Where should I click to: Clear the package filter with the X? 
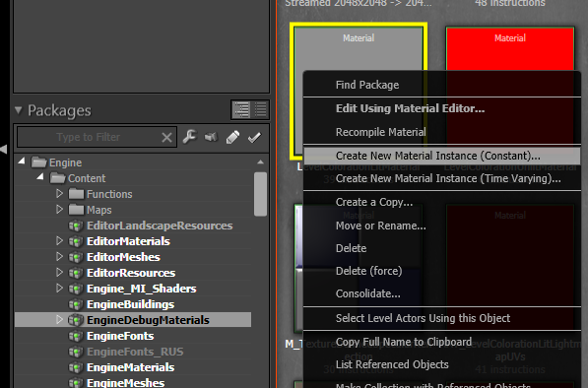[166, 138]
